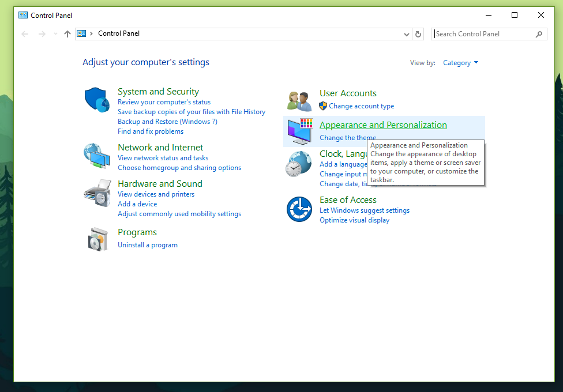Image resolution: width=563 pixels, height=392 pixels.
Task: Open the Programs disc box icon
Action: pyautogui.click(x=98, y=239)
